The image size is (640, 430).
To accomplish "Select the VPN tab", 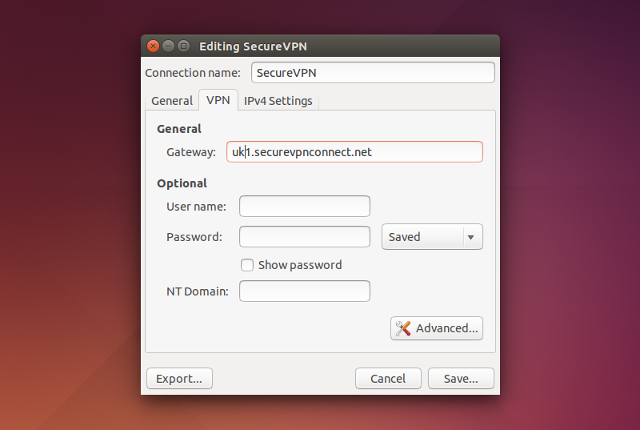I will point(218,100).
